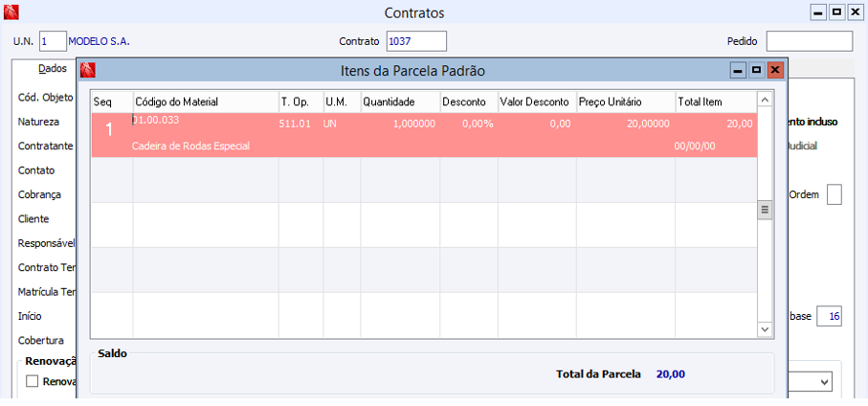
Task: Focus the Pedido input field
Action: point(809,41)
